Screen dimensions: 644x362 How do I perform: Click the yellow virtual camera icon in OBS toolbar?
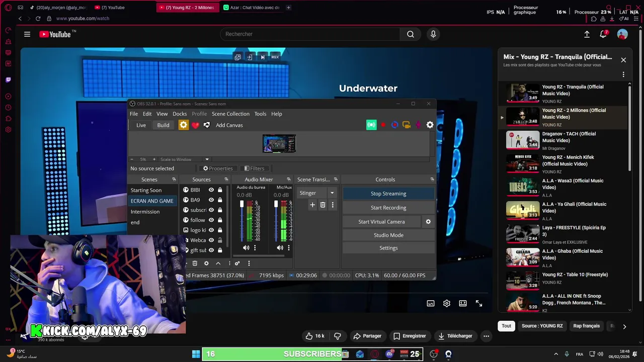coord(407,125)
